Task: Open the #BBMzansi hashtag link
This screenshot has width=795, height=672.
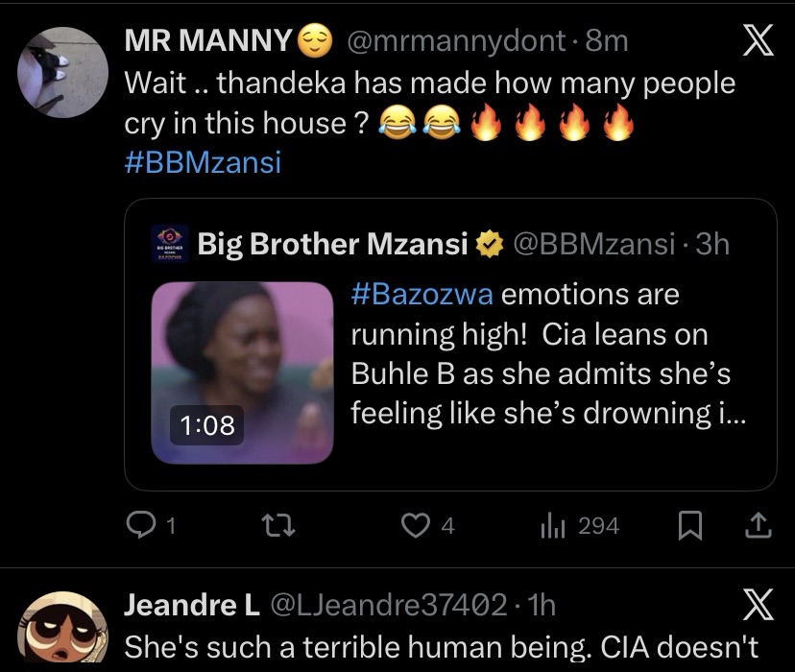Action: 203,161
